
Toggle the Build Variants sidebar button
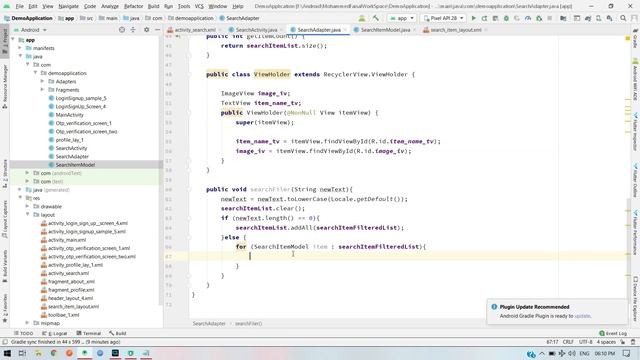[x=5, y=266]
